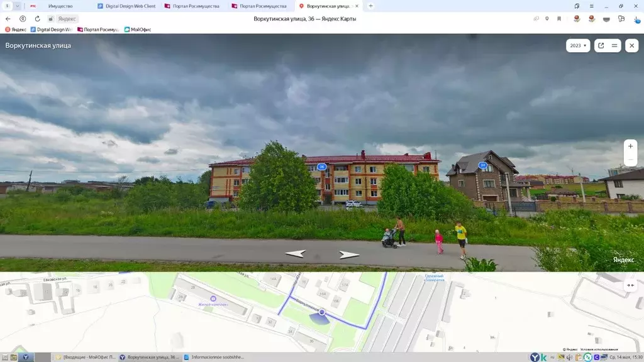Viewport: 644px width, 362px height.
Task: Close the Воркутинская улица tab
Action: tap(357, 6)
